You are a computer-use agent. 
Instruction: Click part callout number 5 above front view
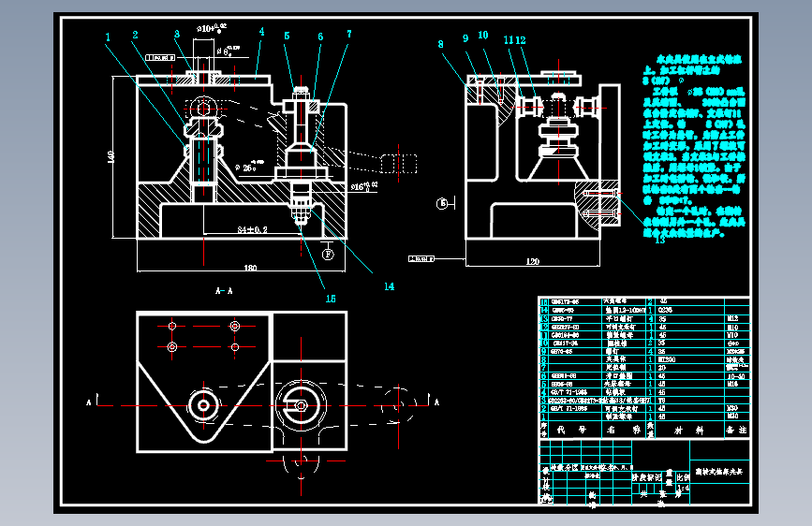pos(287,36)
